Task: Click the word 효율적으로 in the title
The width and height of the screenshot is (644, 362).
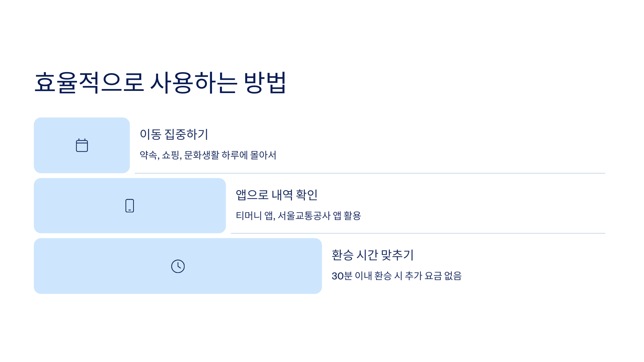Action: 89,83
